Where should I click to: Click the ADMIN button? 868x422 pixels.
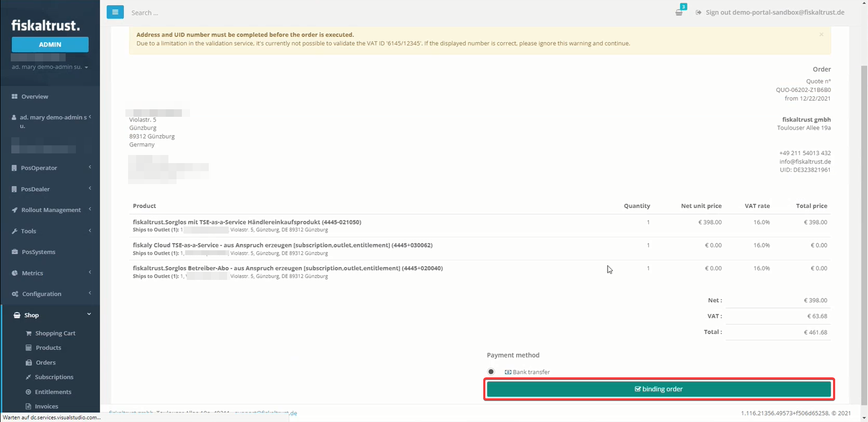[x=50, y=45]
